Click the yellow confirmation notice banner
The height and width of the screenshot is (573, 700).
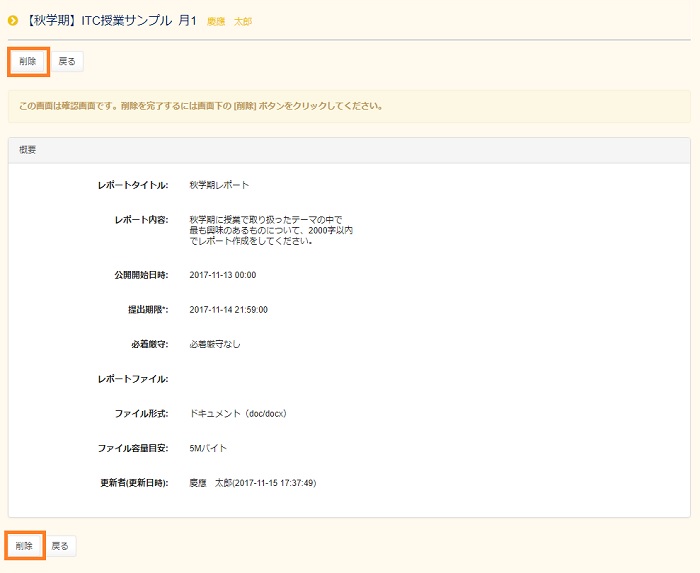click(349, 105)
